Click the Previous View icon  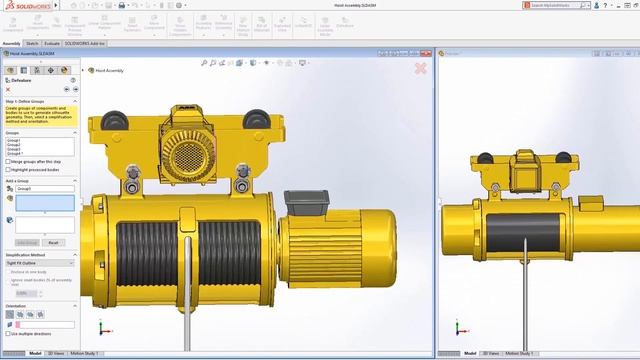point(222,63)
